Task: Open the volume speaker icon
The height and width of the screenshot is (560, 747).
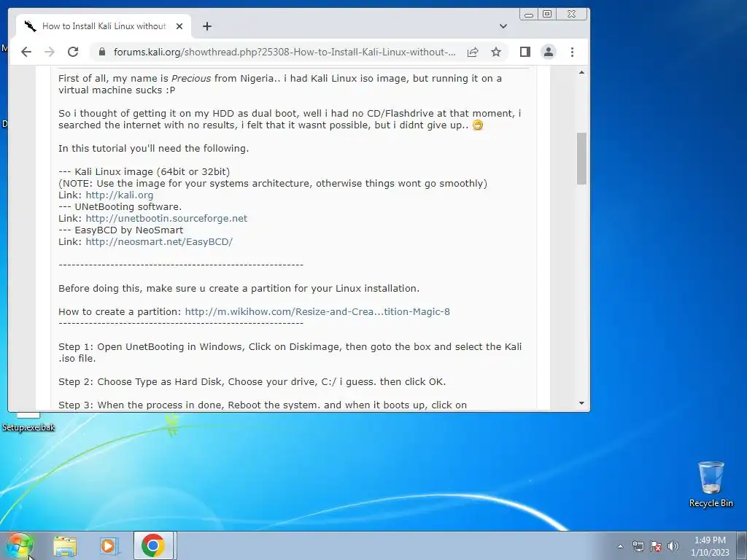Action: 673,546
